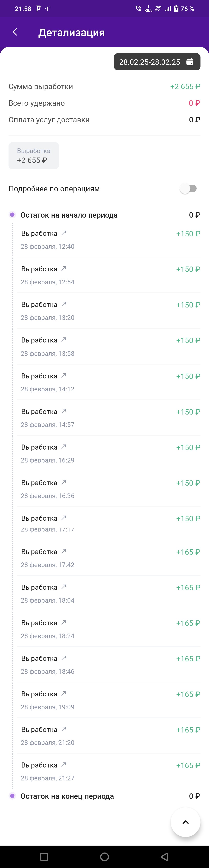Image resolution: width=209 pixels, height=868 pixels.
Task: Open arrow icon for 16:29 Выработка entry
Action: tap(63, 447)
